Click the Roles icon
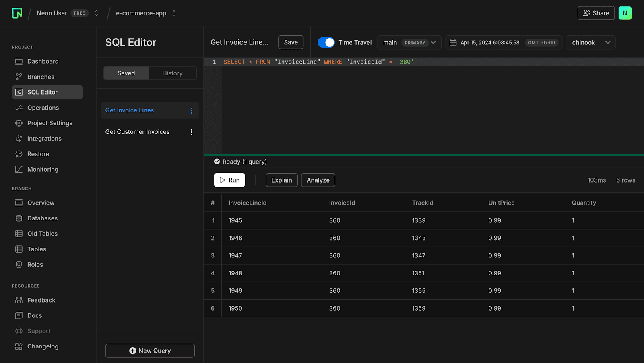This screenshot has height=363, width=644. coord(19,265)
